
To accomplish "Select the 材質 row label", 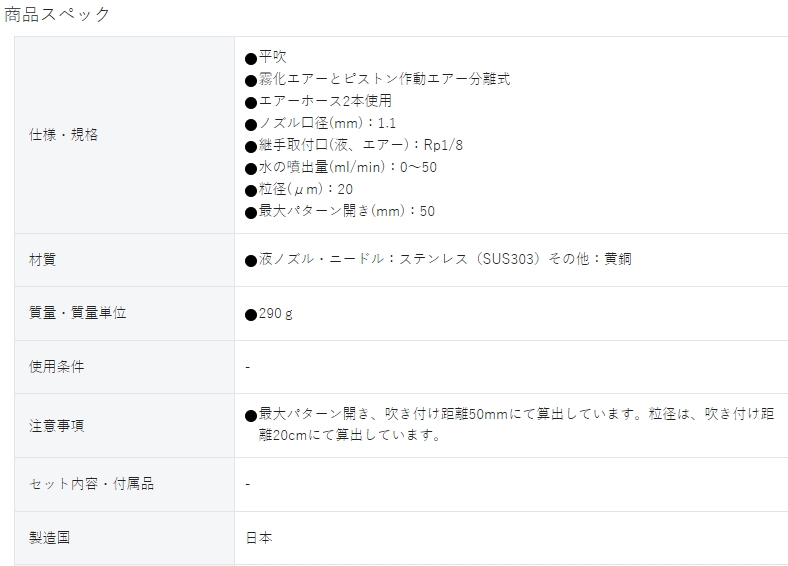I will (43, 260).
